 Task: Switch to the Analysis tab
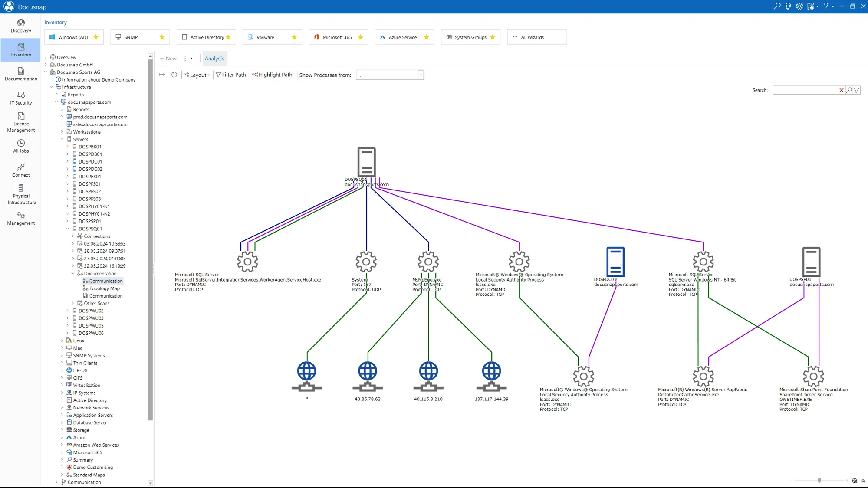(x=214, y=59)
